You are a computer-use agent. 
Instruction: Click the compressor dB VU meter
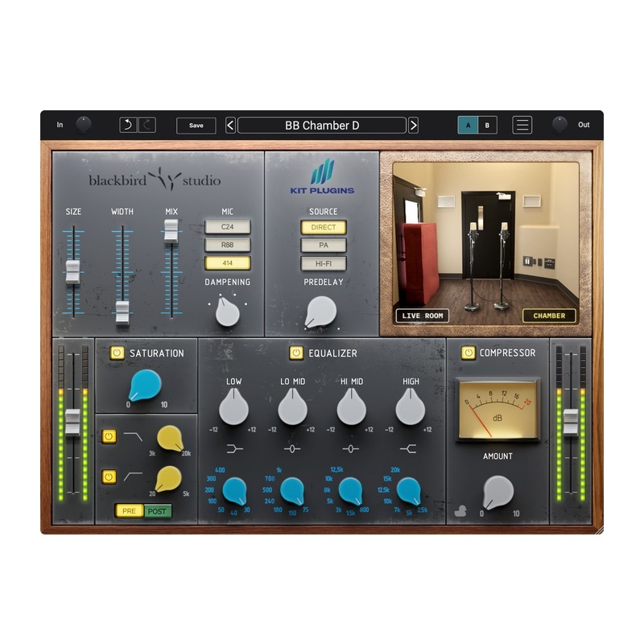[x=497, y=410]
